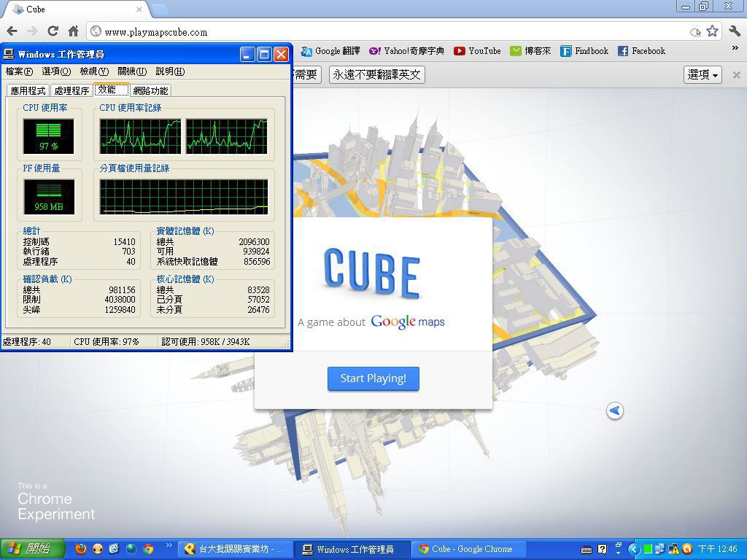
Task: Click the page file usage history graph
Action: [x=184, y=197]
